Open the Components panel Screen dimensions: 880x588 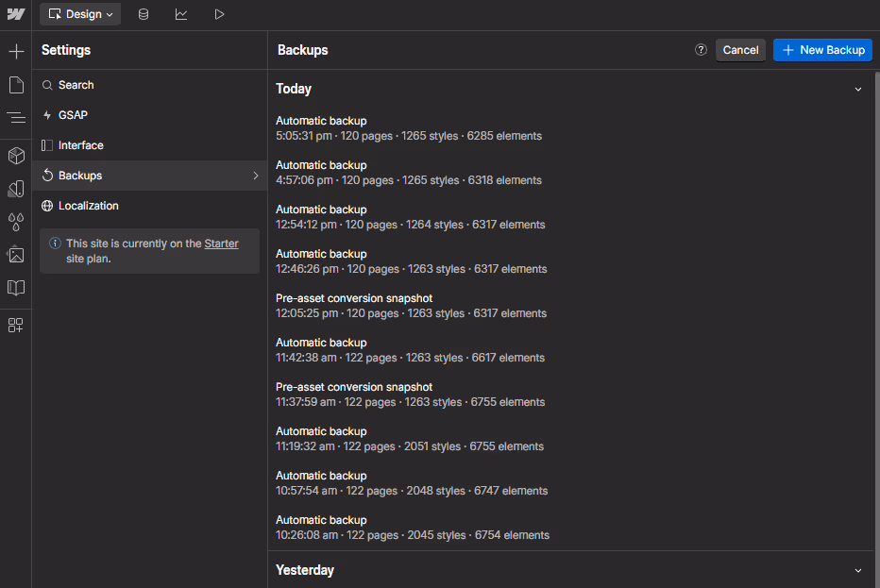(x=15, y=156)
